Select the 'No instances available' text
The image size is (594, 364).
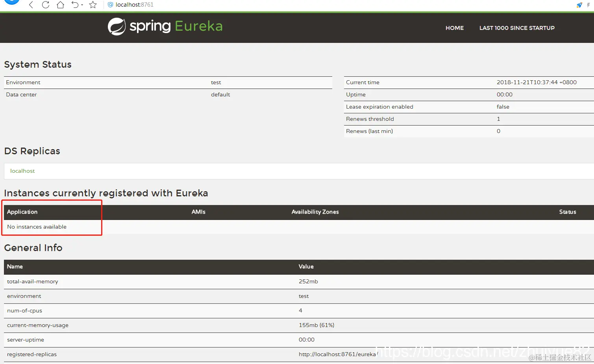[37, 227]
